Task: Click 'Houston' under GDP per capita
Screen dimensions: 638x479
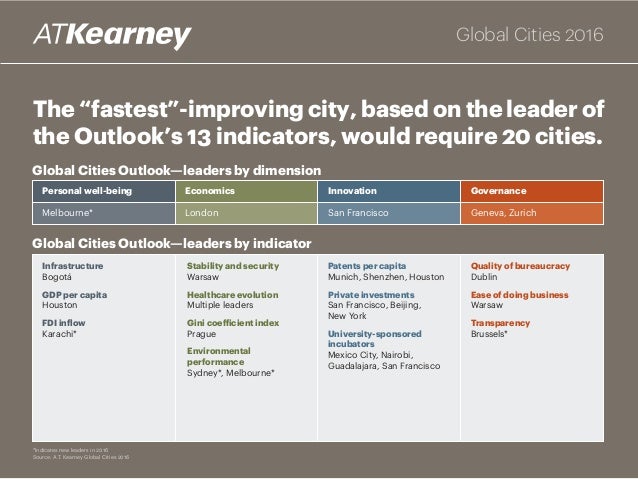Action: coord(59,305)
